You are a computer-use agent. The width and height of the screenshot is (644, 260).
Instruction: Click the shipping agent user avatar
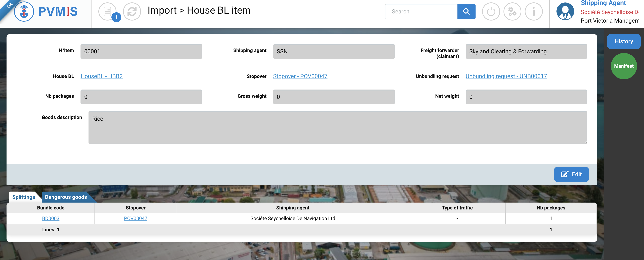pyautogui.click(x=565, y=12)
